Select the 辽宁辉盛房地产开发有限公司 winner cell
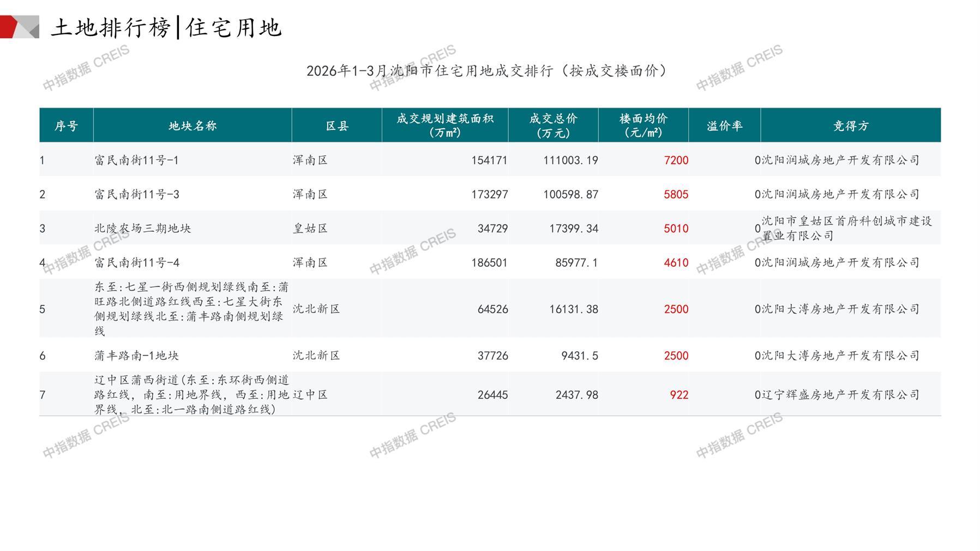 pyautogui.click(x=840, y=395)
